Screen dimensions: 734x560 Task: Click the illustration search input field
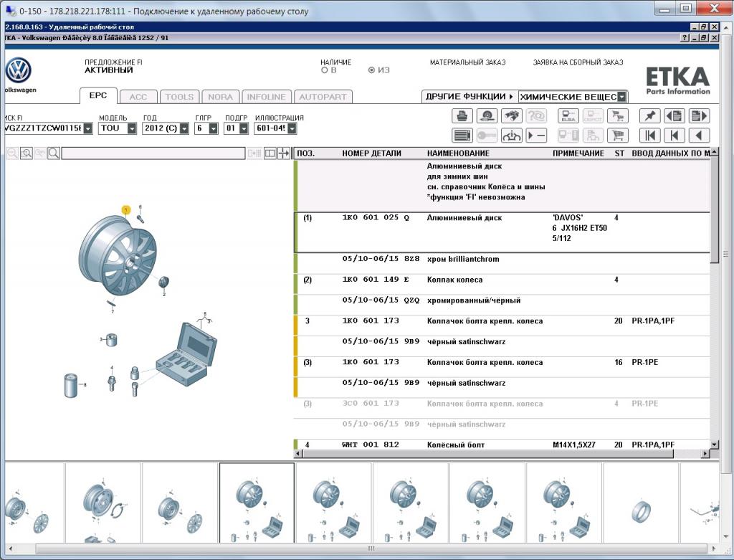[153, 153]
